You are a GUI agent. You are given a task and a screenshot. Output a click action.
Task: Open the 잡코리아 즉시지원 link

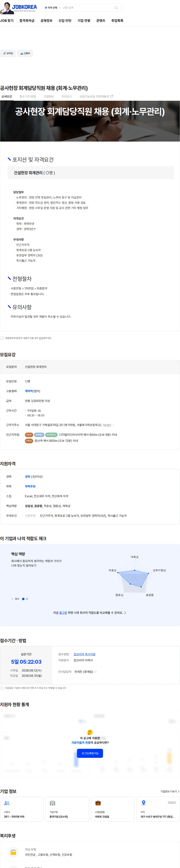pyautogui.click(x=84, y=654)
